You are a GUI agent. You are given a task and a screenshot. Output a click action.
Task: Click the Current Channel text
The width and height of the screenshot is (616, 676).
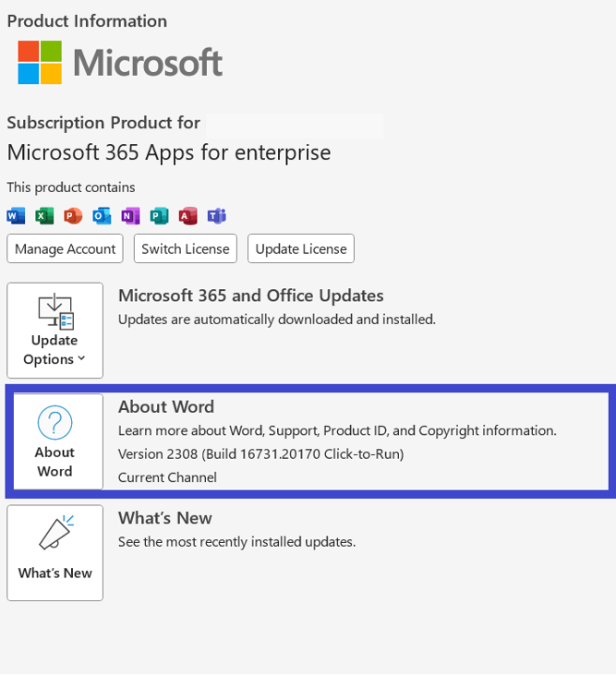click(167, 477)
